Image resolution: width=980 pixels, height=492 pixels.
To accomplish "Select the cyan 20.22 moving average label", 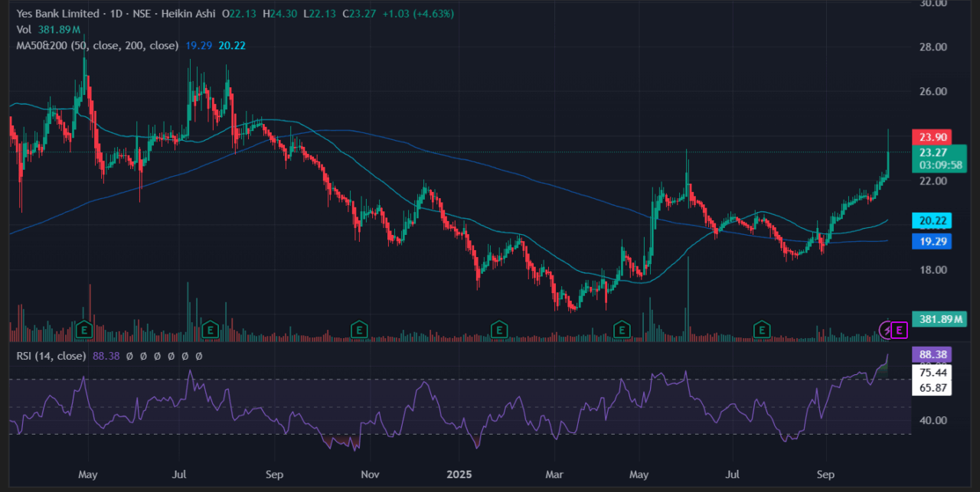I will (931, 221).
